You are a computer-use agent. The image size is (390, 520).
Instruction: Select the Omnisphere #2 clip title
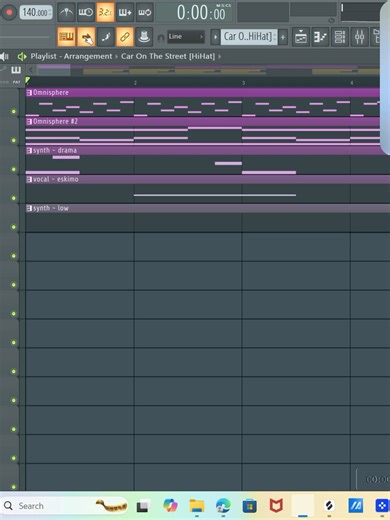click(x=55, y=121)
